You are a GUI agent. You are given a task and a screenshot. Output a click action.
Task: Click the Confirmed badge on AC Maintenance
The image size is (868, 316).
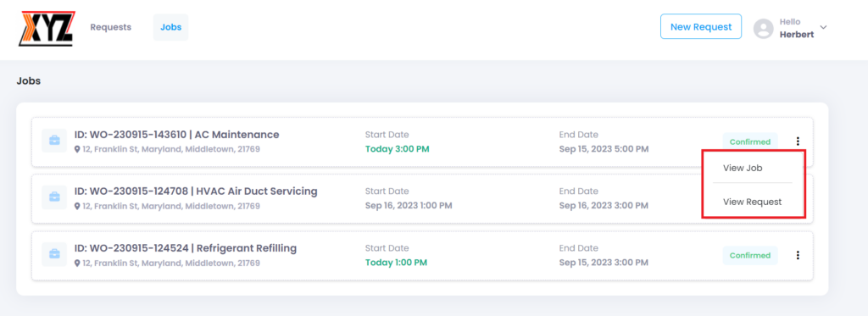tap(749, 141)
